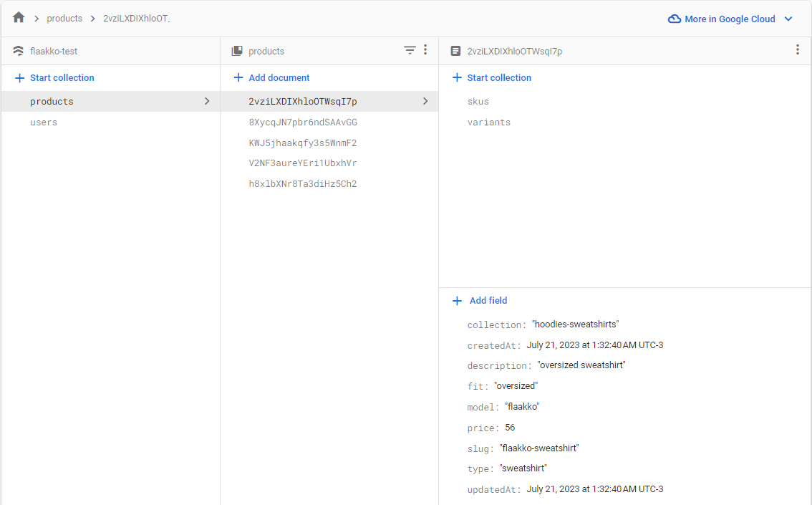The width and height of the screenshot is (812, 505).
Task: Open the document panel overflow menu
Action: pyautogui.click(x=797, y=48)
